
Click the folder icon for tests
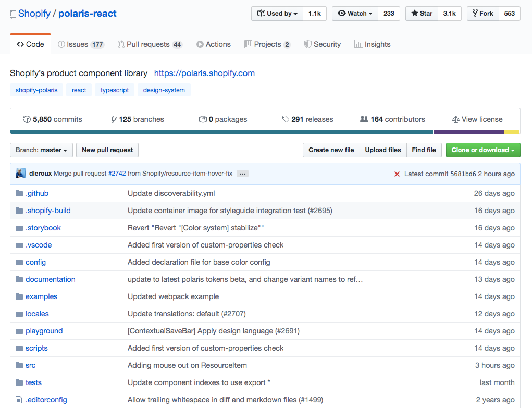coord(19,382)
